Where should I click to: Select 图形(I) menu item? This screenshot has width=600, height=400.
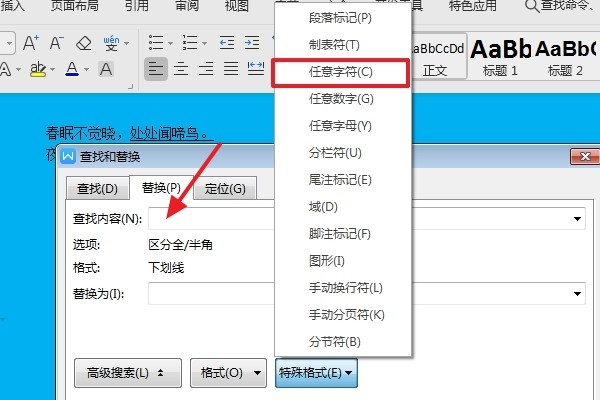(x=342, y=261)
